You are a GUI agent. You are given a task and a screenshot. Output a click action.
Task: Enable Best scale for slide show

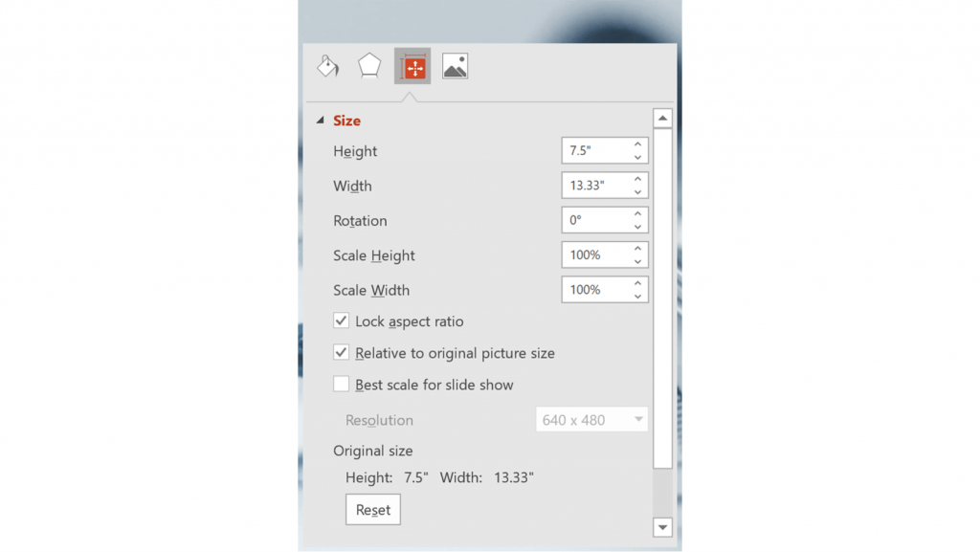(341, 385)
